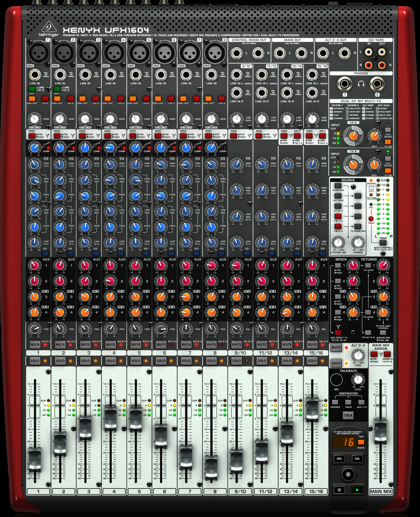The width and height of the screenshot is (420, 517).
Task: Toggle the SEND PRE/POST button on channel 3
Action: [82, 136]
